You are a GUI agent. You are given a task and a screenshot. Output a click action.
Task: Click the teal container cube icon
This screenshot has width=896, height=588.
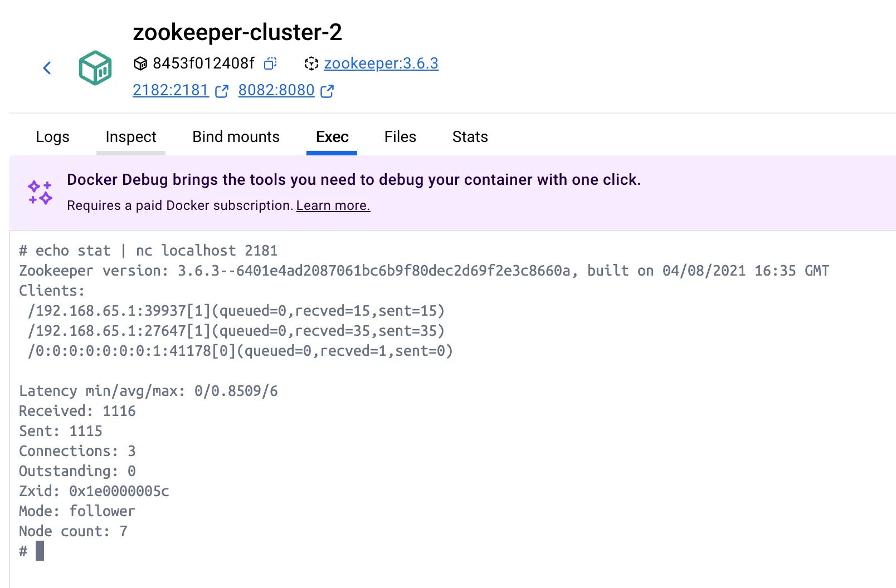pyautogui.click(x=95, y=68)
